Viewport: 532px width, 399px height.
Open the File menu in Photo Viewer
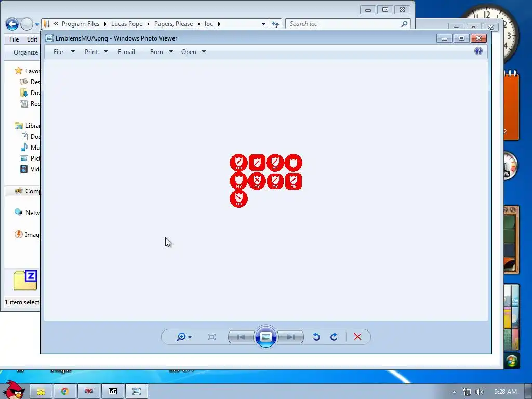(58, 52)
